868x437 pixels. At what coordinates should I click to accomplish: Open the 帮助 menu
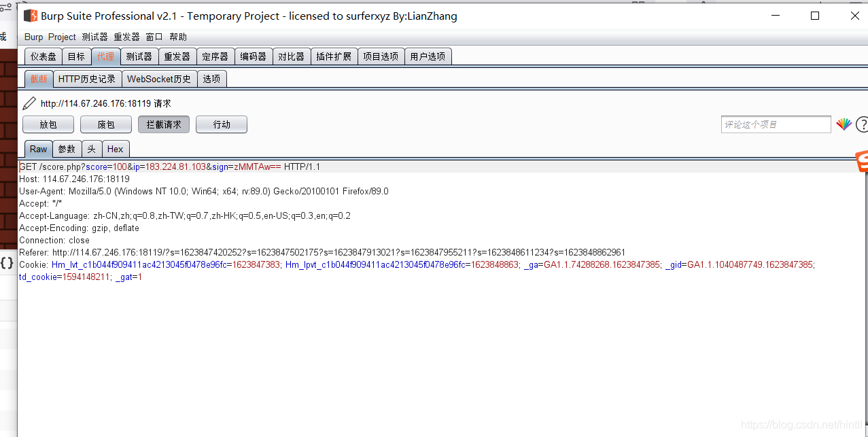coord(178,37)
